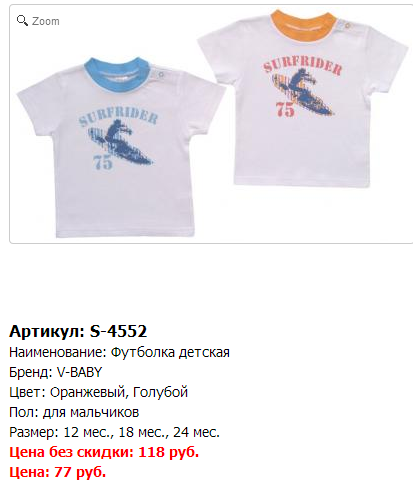
Task: Click the Цвет: Оранжевый, Голубой line
Action: 99,392
